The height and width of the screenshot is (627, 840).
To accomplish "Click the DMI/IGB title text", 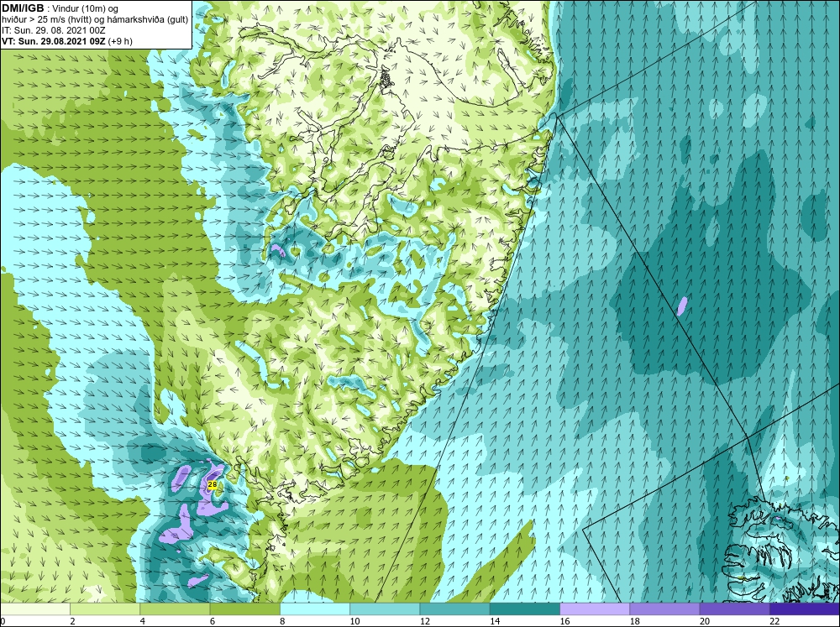I will coord(23,8).
